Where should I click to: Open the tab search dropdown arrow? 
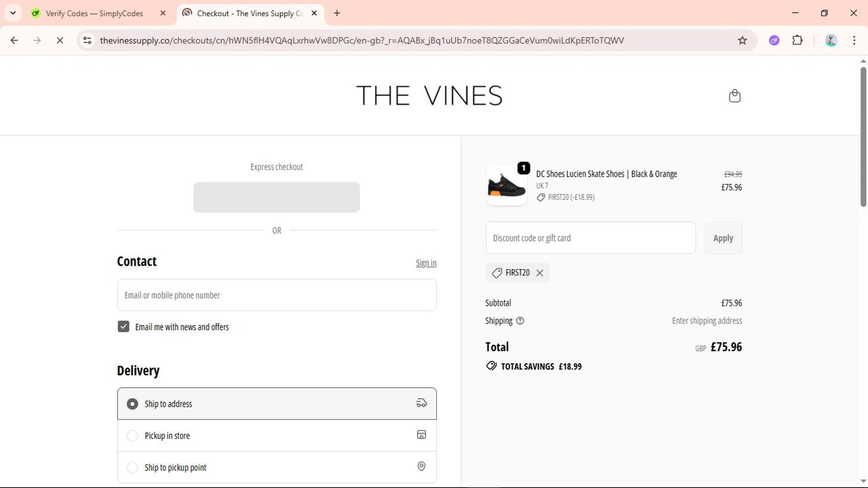coord(13,13)
